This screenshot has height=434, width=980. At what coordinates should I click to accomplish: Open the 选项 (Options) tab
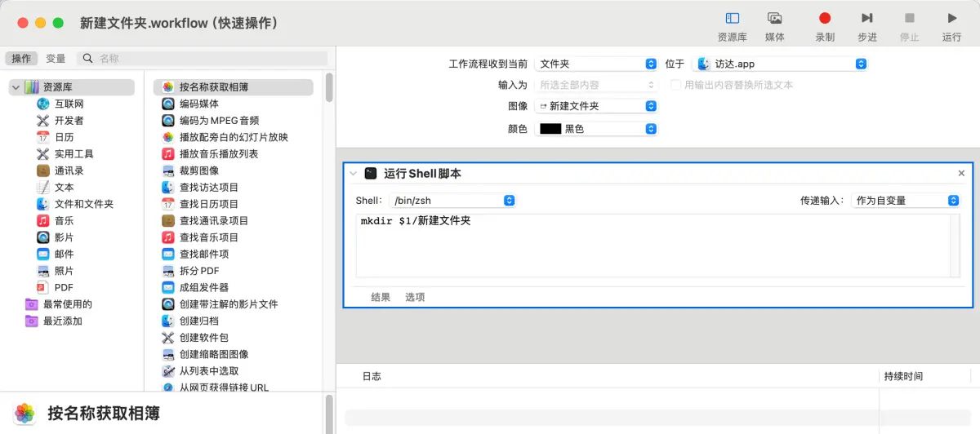[x=415, y=297]
